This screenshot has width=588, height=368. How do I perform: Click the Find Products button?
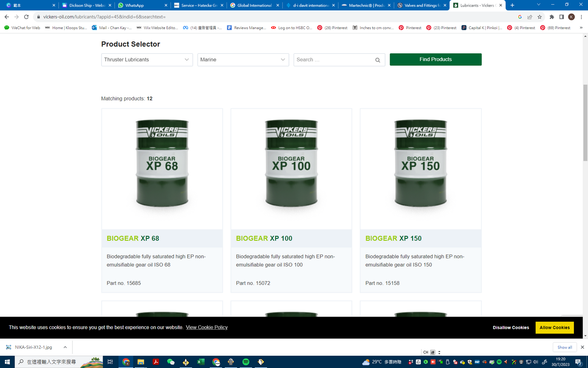tap(435, 59)
